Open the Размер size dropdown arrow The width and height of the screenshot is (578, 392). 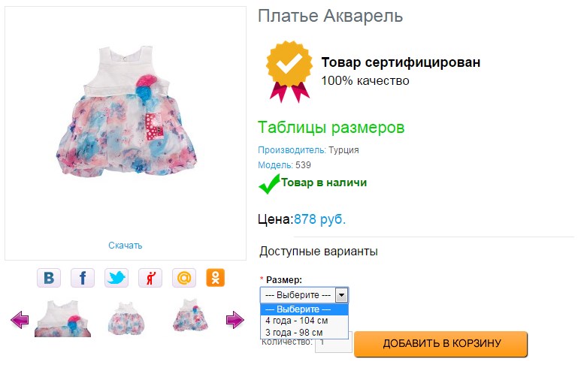tap(341, 295)
